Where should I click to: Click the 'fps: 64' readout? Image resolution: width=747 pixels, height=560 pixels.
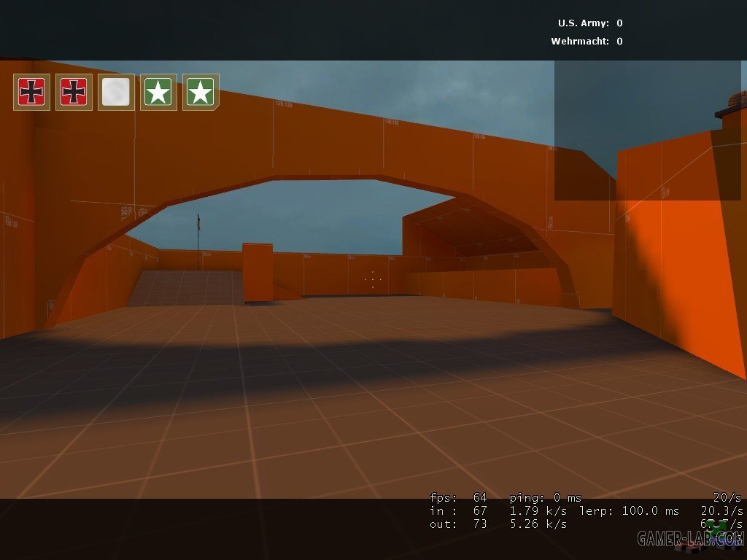point(458,497)
